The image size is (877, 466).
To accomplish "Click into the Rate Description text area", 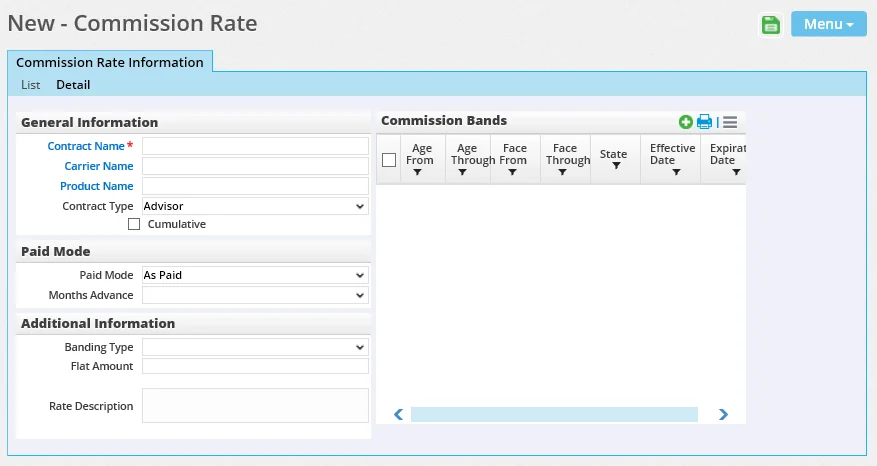I will 255,406.
